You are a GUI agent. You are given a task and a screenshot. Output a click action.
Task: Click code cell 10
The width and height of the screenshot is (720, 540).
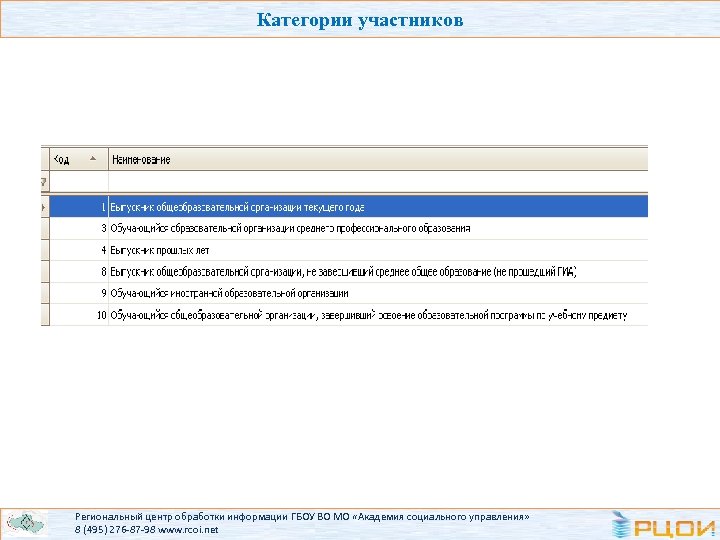[x=79, y=315]
